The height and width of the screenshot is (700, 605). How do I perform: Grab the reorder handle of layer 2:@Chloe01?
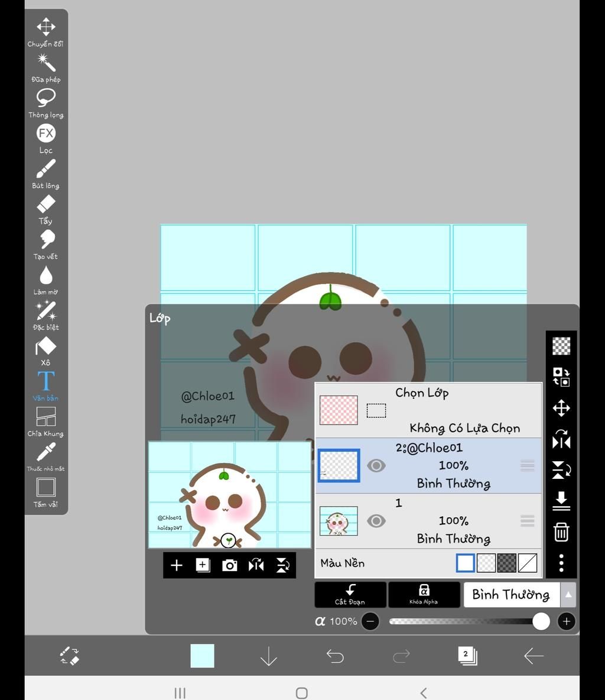(528, 466)
